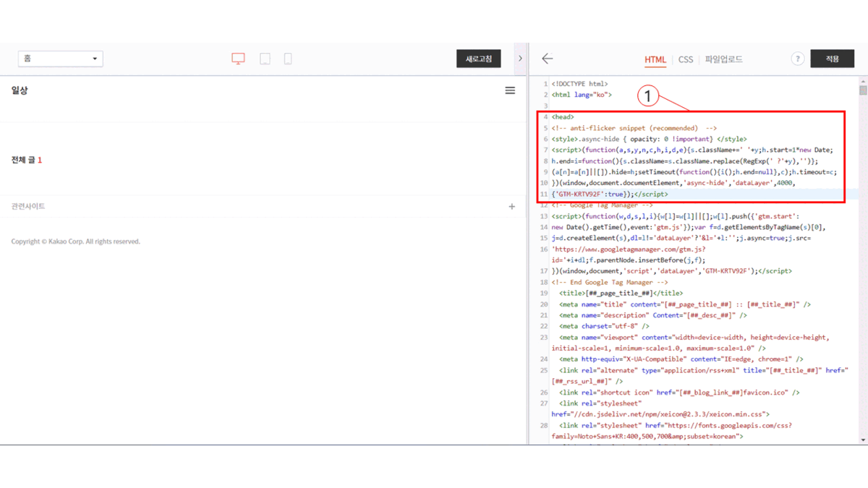Open help with the question mark icon
This screenshot has height=488, width=868.
pos(797,59)
